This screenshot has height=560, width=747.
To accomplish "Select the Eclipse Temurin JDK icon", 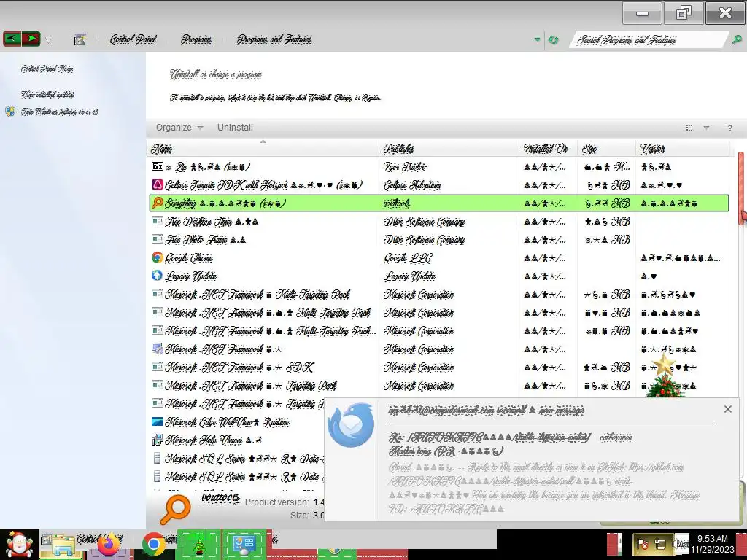I will click(158, 184).
